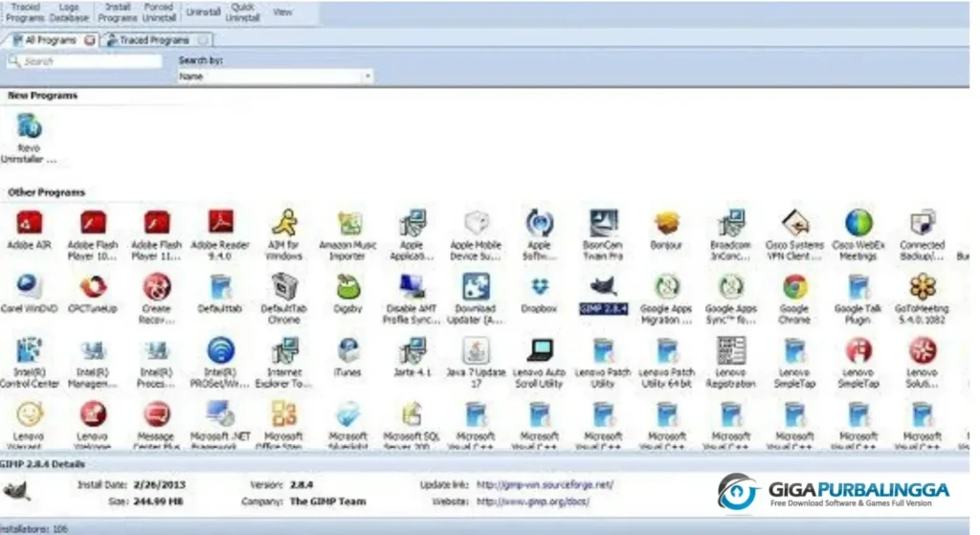Click the Uninstall toolbar button
Image resolution: width=980 pixels, height=535 pixels.
[x=203, y=12]
